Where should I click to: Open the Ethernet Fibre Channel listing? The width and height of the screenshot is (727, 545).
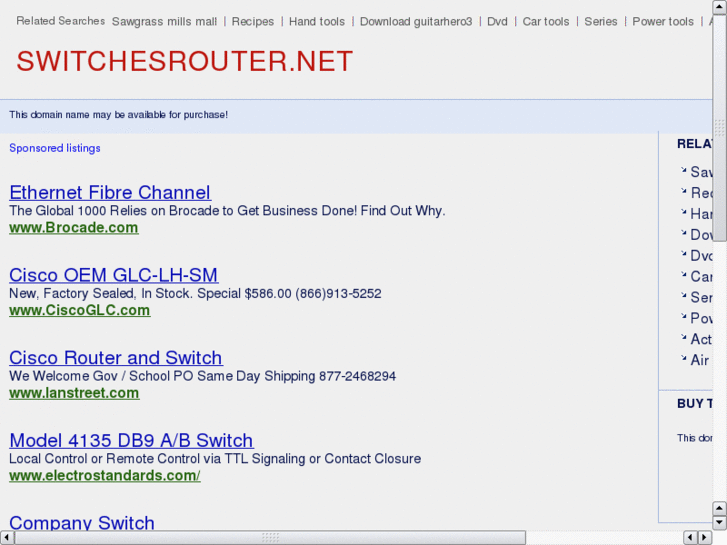[110, 192]
